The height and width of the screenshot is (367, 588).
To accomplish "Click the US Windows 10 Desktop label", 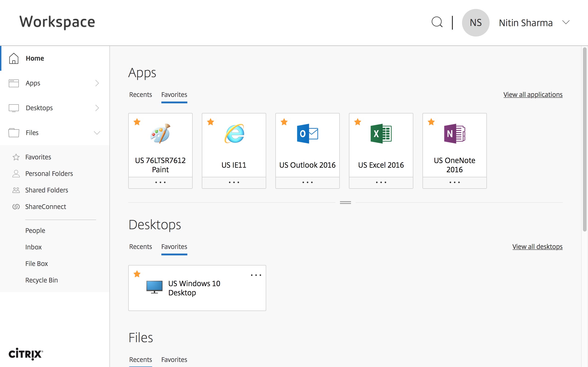I will (x=194, y=288).
